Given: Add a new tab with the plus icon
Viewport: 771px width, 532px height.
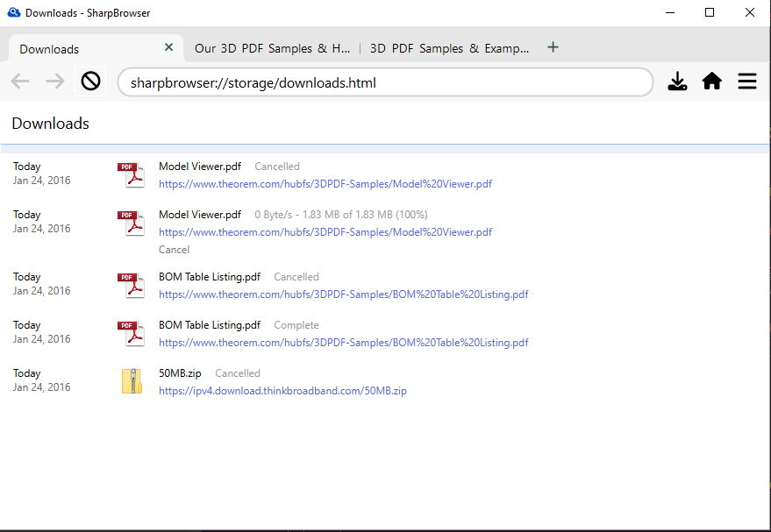Looking at the screenshot, I should pos(553,47).
